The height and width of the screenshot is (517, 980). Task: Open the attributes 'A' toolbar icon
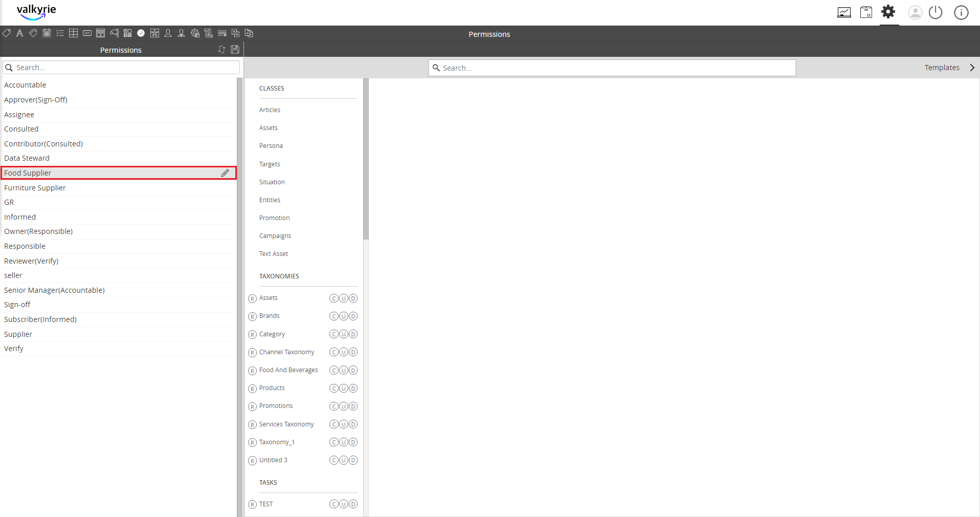tap(20, 33)
